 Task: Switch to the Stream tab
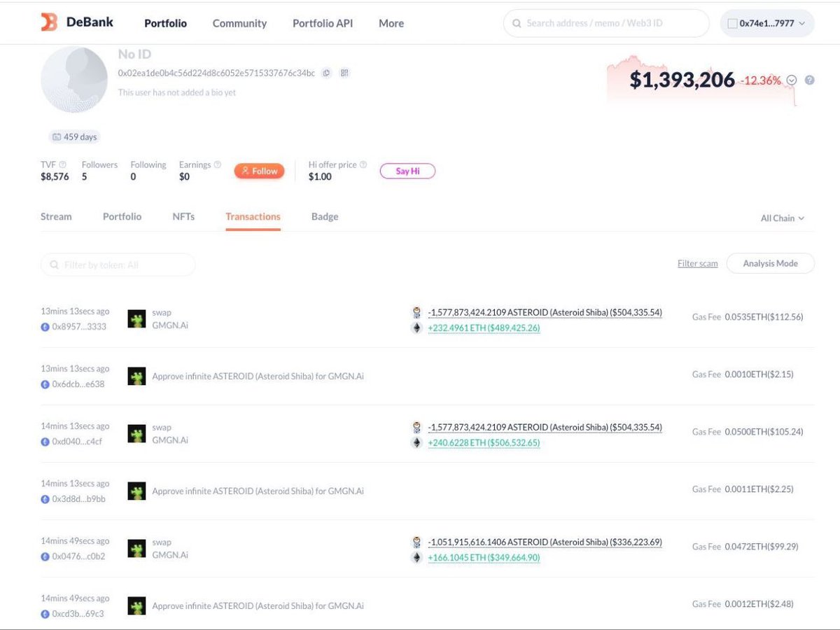point(56,216)
